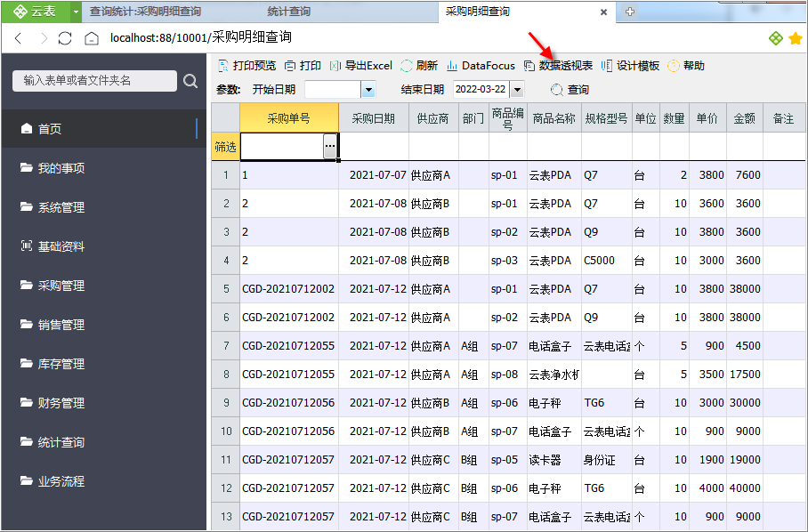Open DataFocus chart icon

[452, 66]
